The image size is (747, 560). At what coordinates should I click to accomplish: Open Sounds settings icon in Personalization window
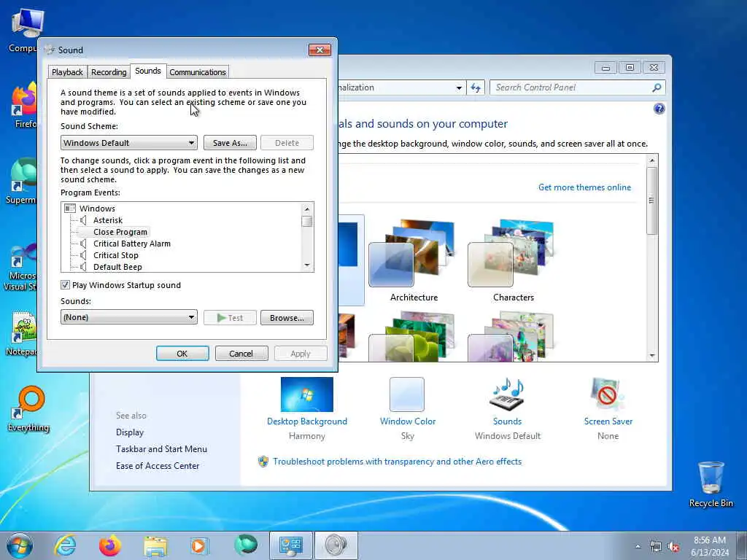pos(507,394)
